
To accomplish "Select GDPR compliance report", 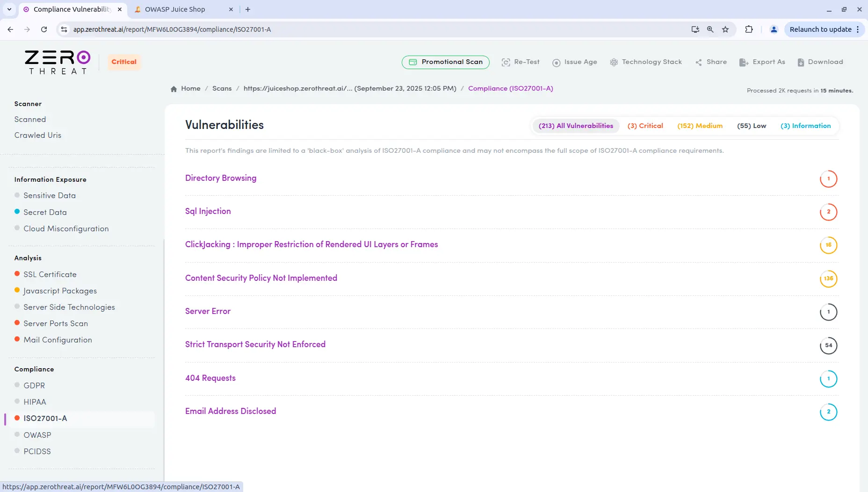I will pyautogui.click(x=34, y=386).
